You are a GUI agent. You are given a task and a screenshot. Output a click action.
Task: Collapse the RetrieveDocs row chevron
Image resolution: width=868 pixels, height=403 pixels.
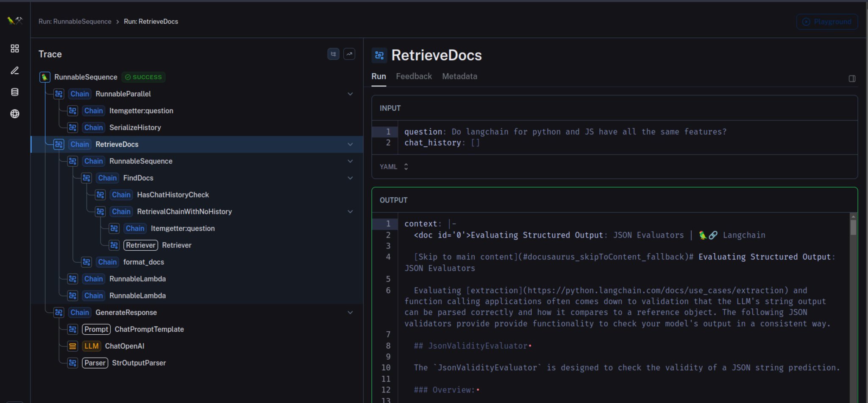[350, 144]
